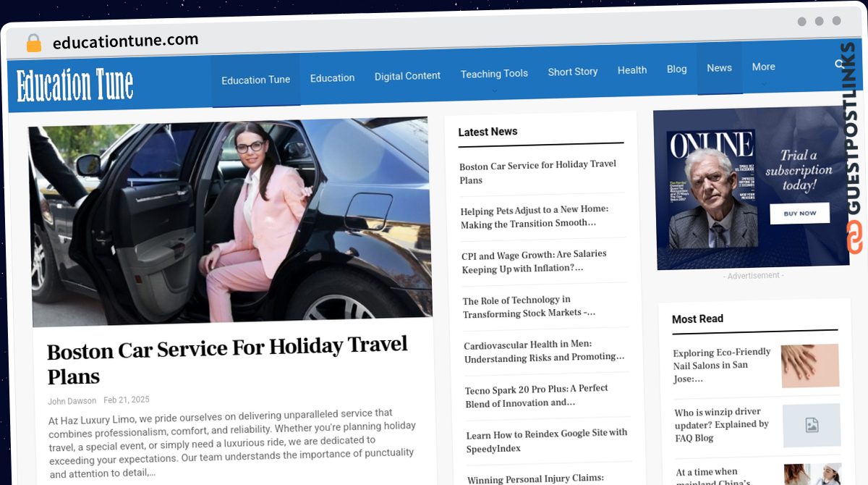Go to the Health section
The width and height of the screenshot is (868, 485).
pos(632,70)
